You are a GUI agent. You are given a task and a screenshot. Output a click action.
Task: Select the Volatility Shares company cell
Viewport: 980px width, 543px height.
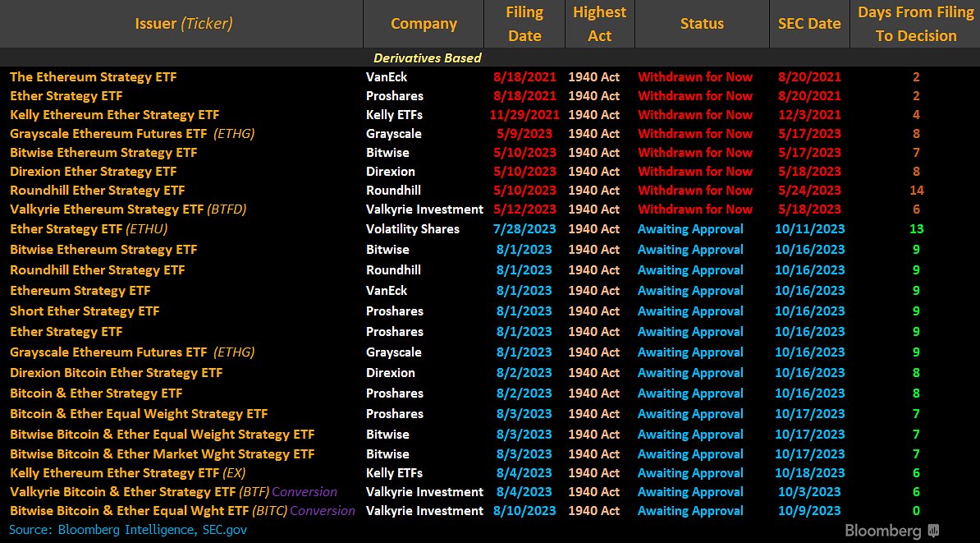(412, 229)
